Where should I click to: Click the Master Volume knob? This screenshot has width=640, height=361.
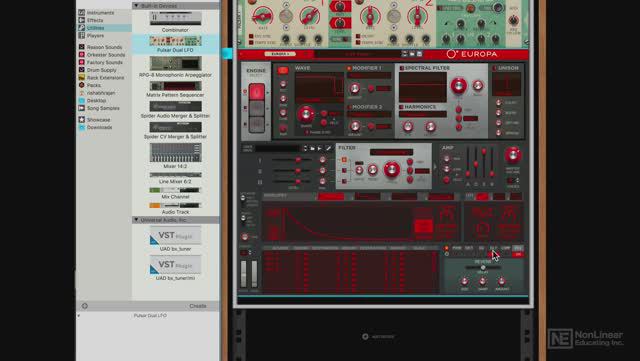(x=513, y=155)
